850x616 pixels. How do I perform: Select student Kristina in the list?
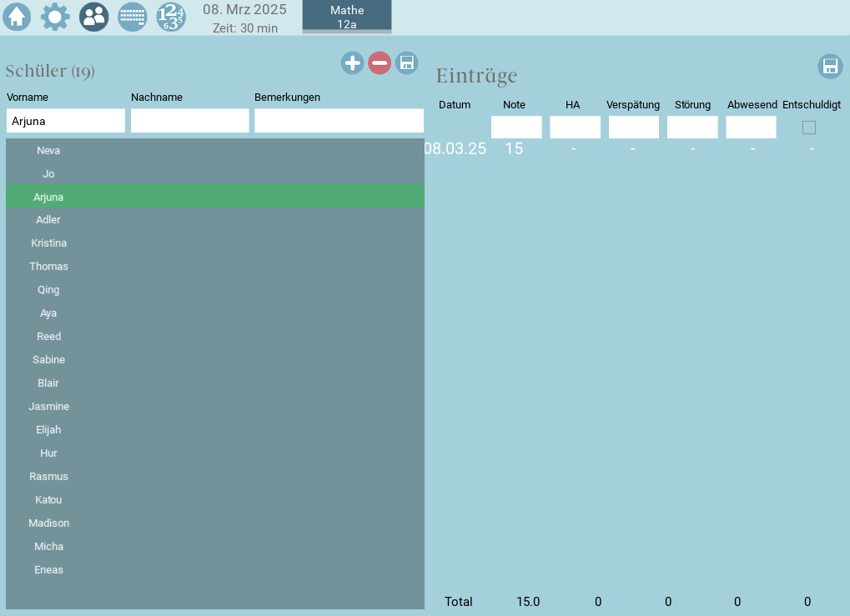[x=48, y=243]
